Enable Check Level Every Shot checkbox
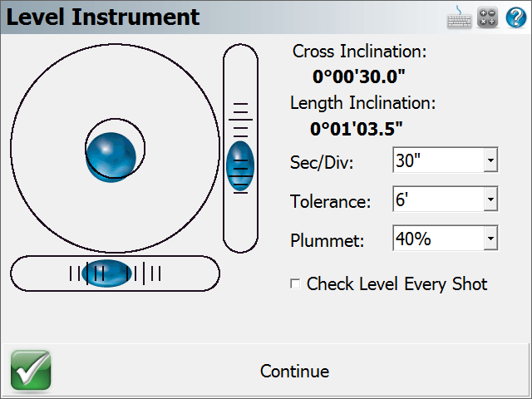 [x=295, y=283]
